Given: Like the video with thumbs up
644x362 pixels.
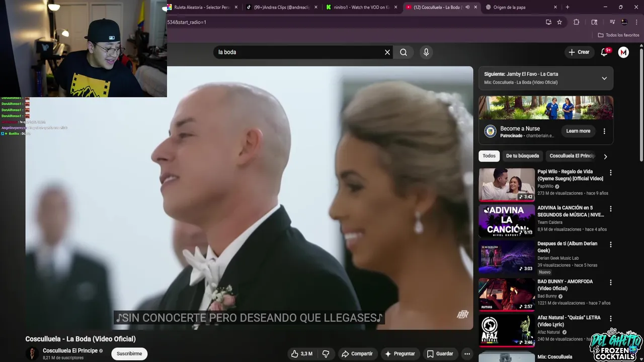Looking at the screenshot, I should [x=301, y=354].
